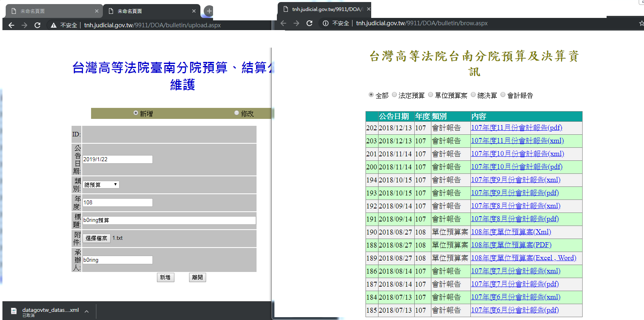The width and height of the screenshot is (644, 320).
Task: Open 108年度單位預算案(PDF) link
Action: click(511, 245)
